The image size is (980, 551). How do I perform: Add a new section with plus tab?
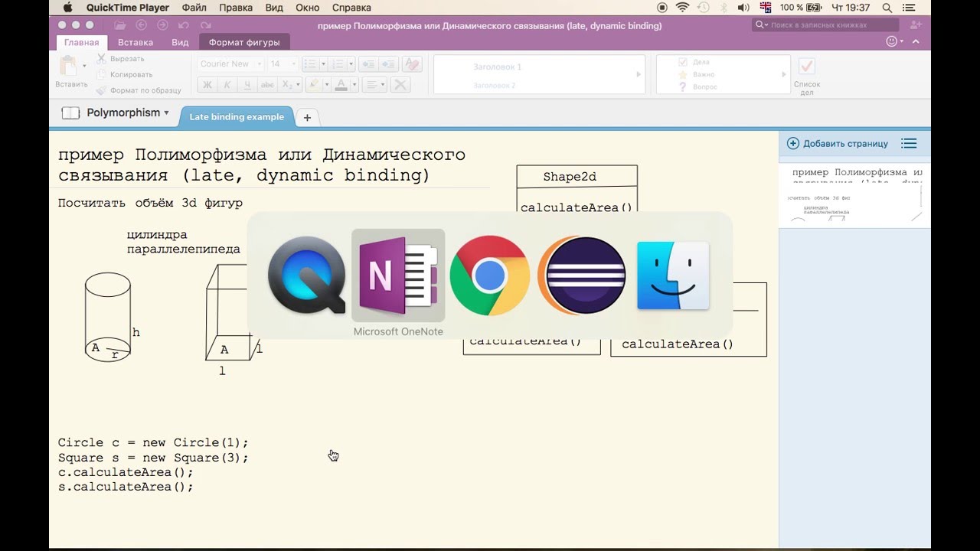pyautogui.click(x=307, y=117)
